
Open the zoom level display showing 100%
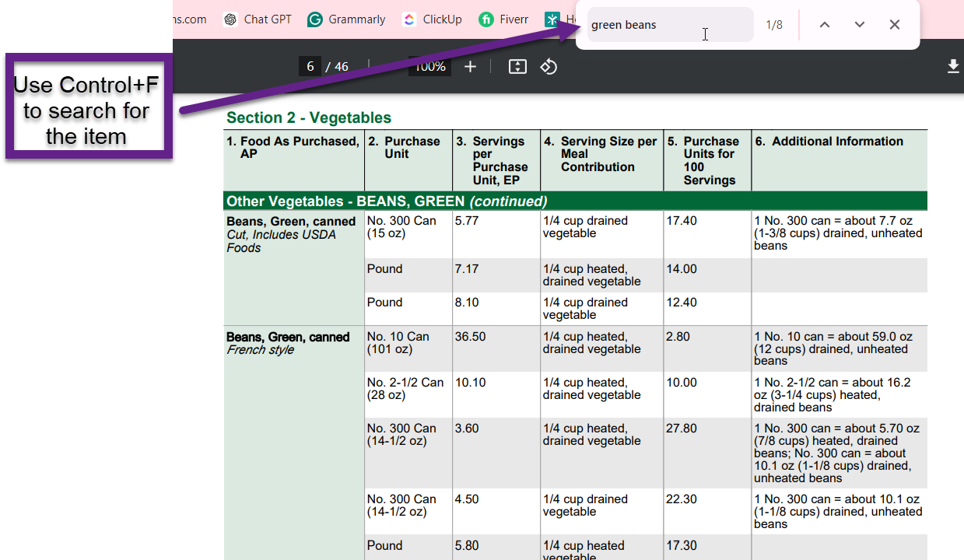coord(429,66)
